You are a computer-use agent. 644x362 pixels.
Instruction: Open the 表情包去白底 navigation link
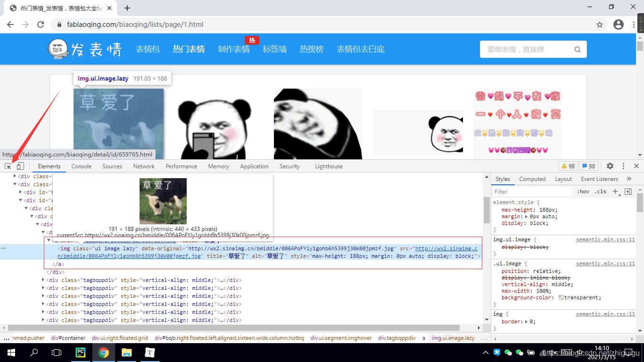(x=361, y=49)
